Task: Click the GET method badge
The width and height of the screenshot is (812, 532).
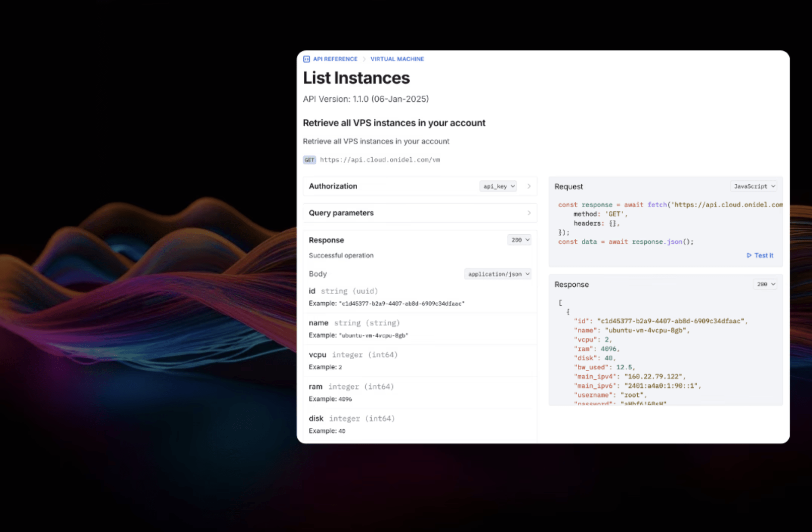Action: pyautogui.click(x=309, y=160)
